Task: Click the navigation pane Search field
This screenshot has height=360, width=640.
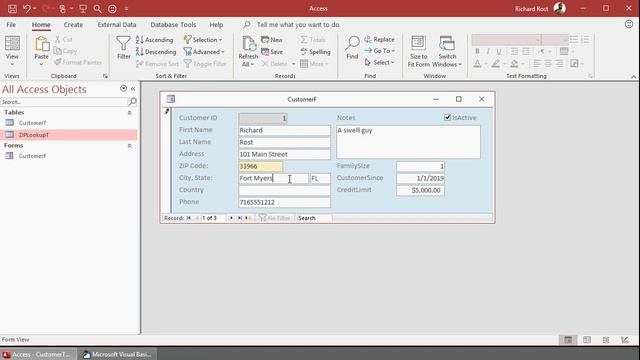Action: pos(64,102)
